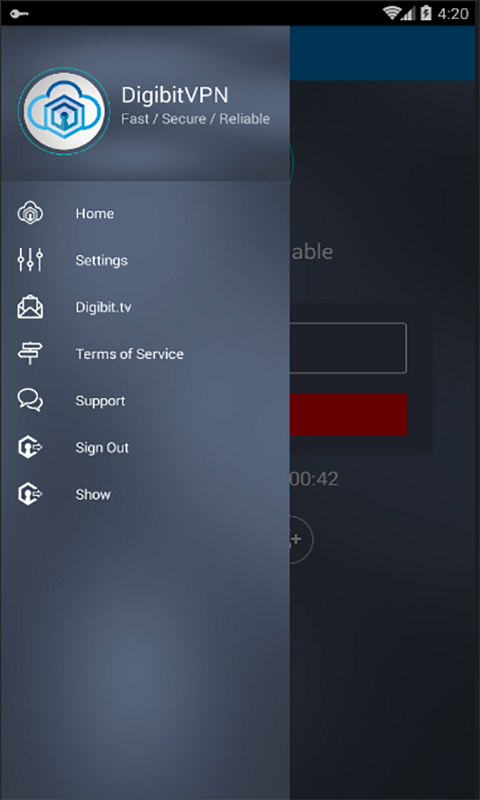Click the dark red connect button
Image resolution: width=480 pixels, height=800 pixels.
348,414
